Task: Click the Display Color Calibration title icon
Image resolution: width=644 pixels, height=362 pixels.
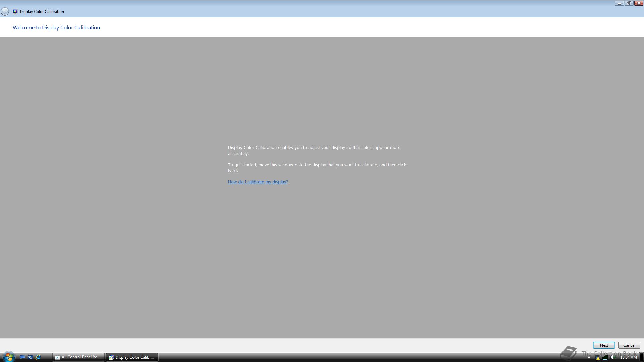Action: 15,11
